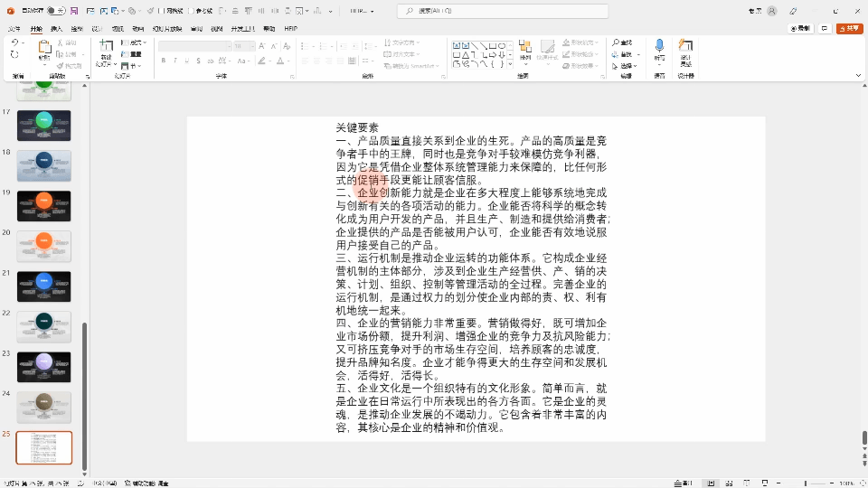868x488 pixels.
Task: Click the Reset slide button
Action: (x=132, y=54)
